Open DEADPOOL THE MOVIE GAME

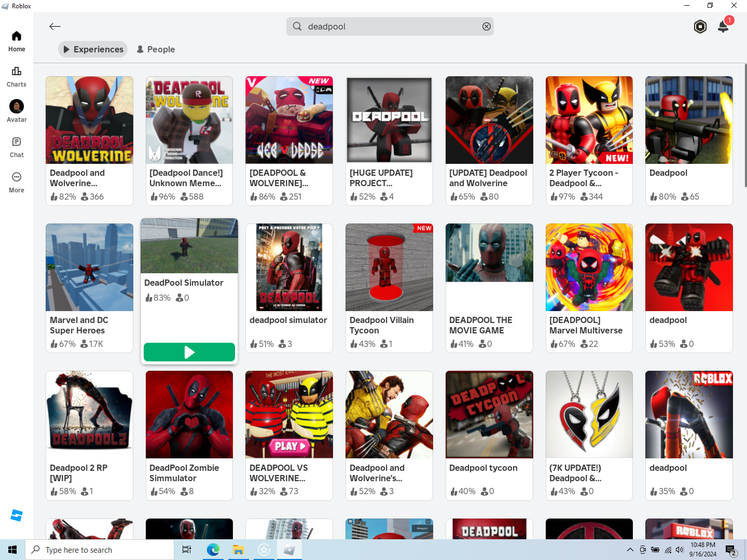pos(489,288)
